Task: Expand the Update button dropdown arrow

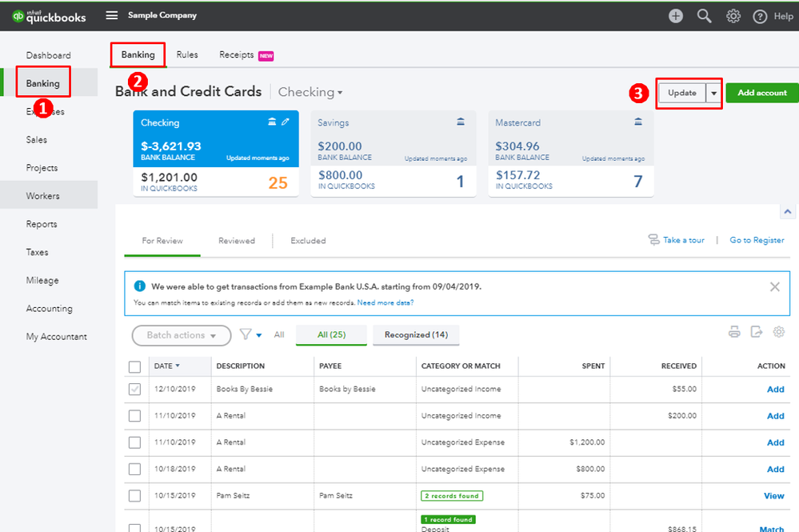Action: (714, 94)
